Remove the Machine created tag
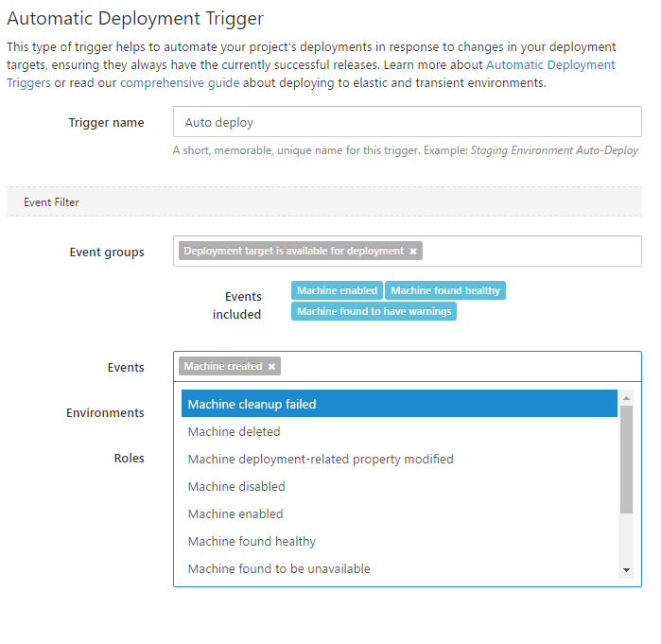 click(x=271, y=367)
